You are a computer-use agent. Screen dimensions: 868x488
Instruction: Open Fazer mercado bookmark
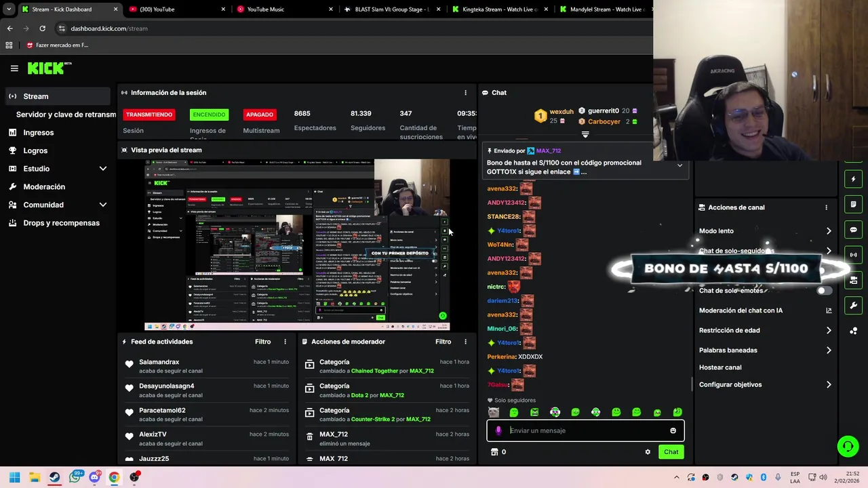58,45
